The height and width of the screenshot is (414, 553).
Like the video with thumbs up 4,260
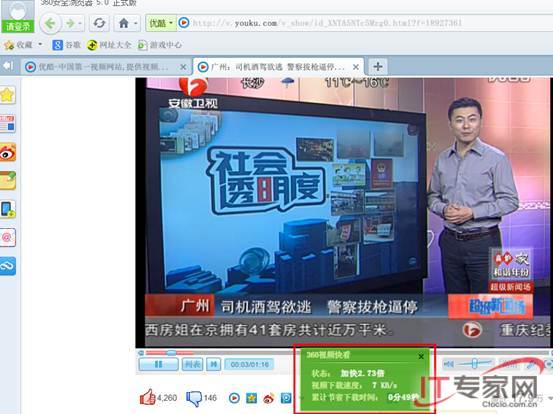[x=158, y=398]
